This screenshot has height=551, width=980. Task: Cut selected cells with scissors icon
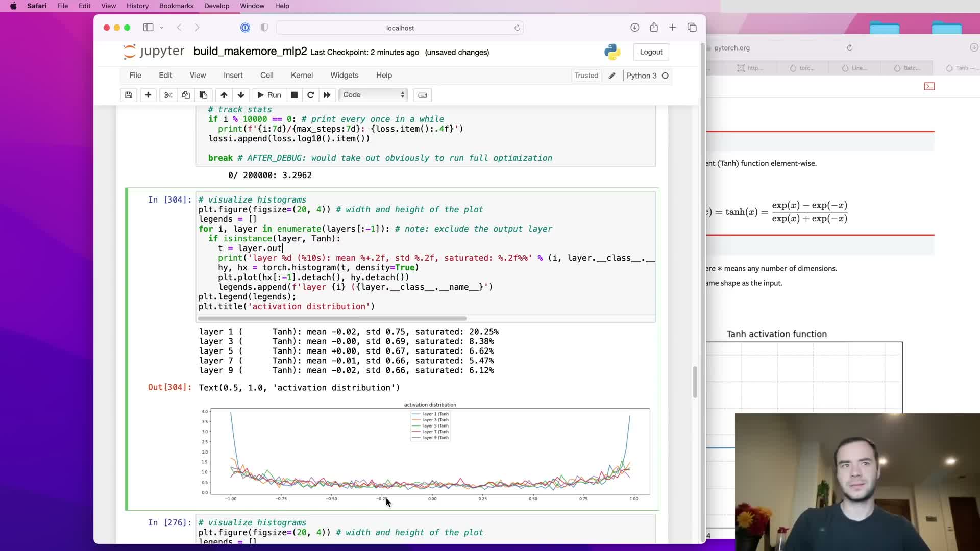(x=168, y=95)
